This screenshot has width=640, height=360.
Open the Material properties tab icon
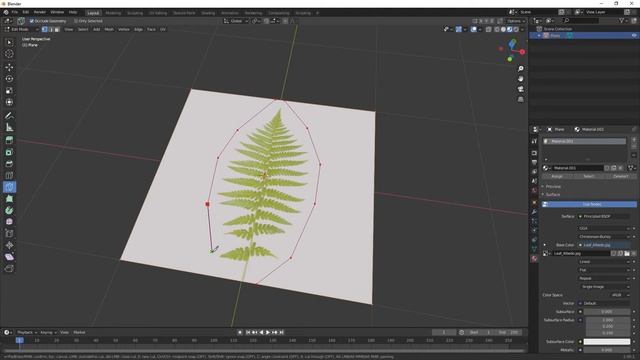[x=534, y=259]
